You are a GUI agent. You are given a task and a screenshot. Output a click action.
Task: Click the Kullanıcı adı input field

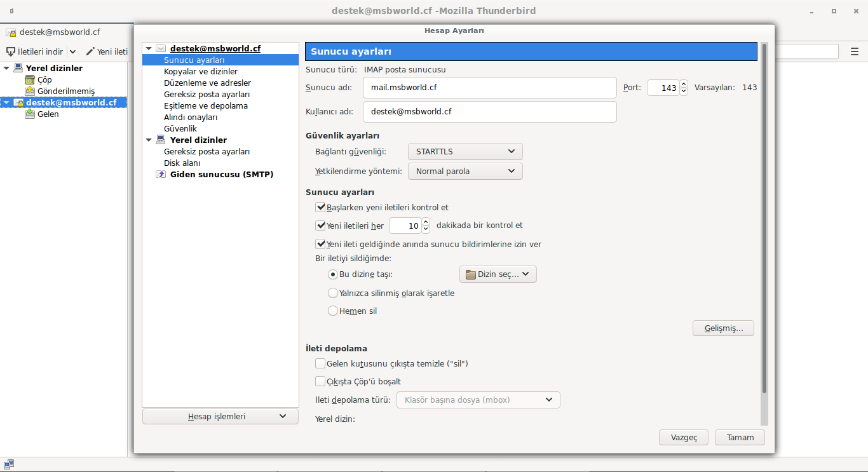[490, 111]
